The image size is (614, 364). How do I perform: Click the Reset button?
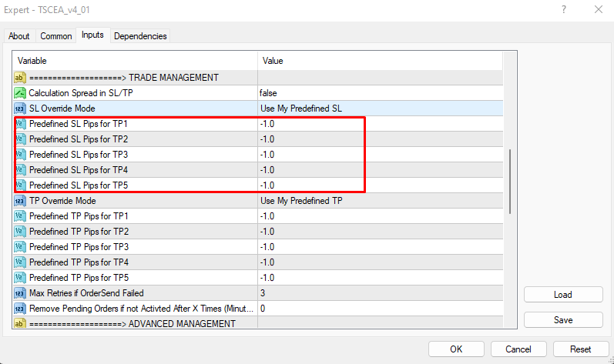pos(580,349)
